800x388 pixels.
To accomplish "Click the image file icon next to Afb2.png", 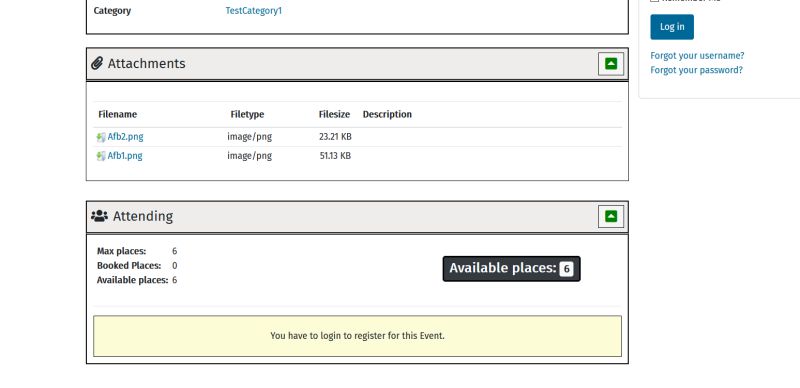I will [x=101, y=137].
